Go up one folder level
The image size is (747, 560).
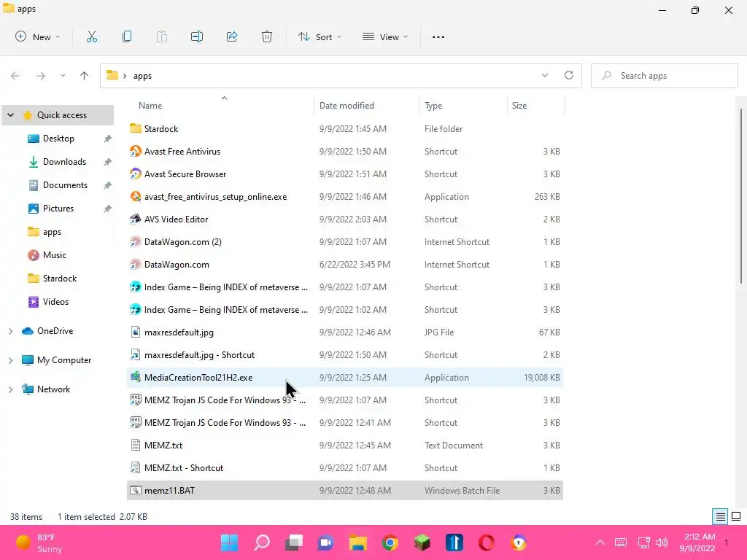click(x=85, y=76)
